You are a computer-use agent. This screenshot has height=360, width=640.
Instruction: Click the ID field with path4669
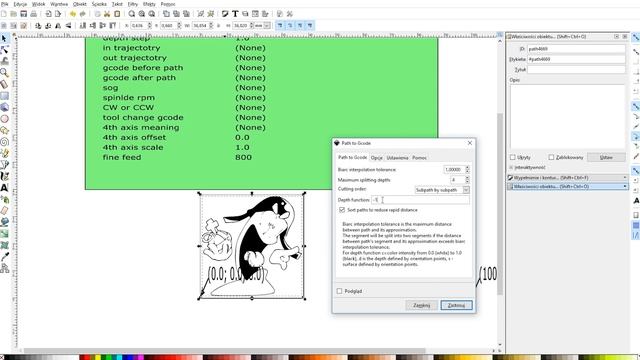tap(576, 49)
